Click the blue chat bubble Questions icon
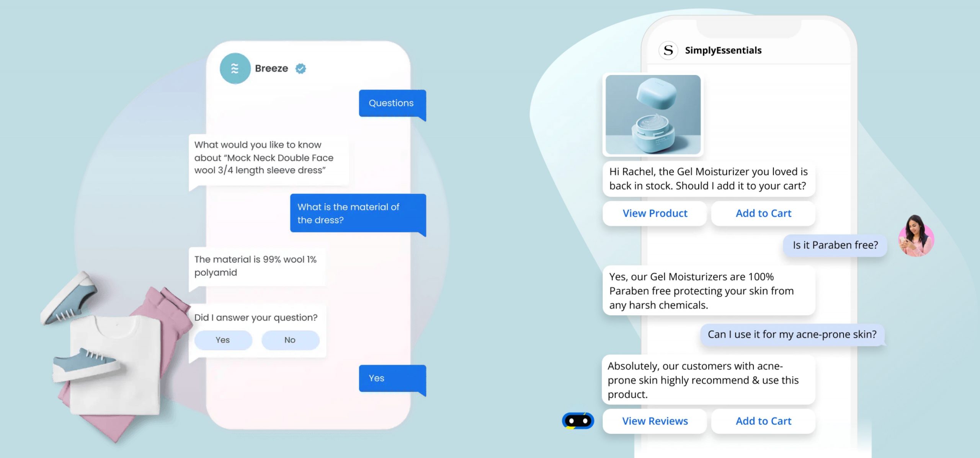Viewport: 980px width, 458px height. [x=390, y=103]
